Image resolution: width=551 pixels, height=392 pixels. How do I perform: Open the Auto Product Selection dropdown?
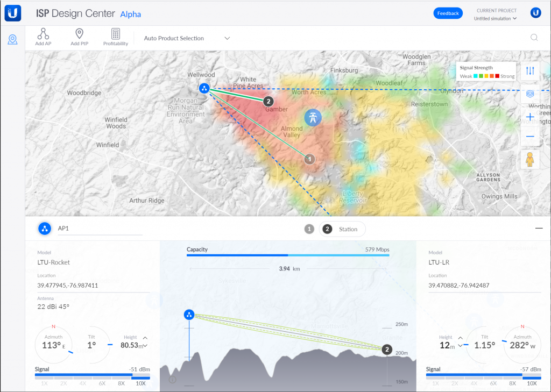click(x=187, y=38)
